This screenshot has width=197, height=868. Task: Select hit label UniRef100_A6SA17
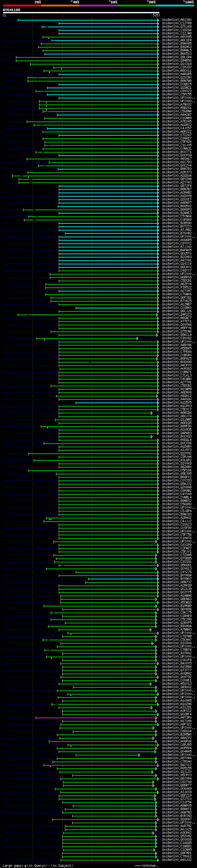click(177, 159)
